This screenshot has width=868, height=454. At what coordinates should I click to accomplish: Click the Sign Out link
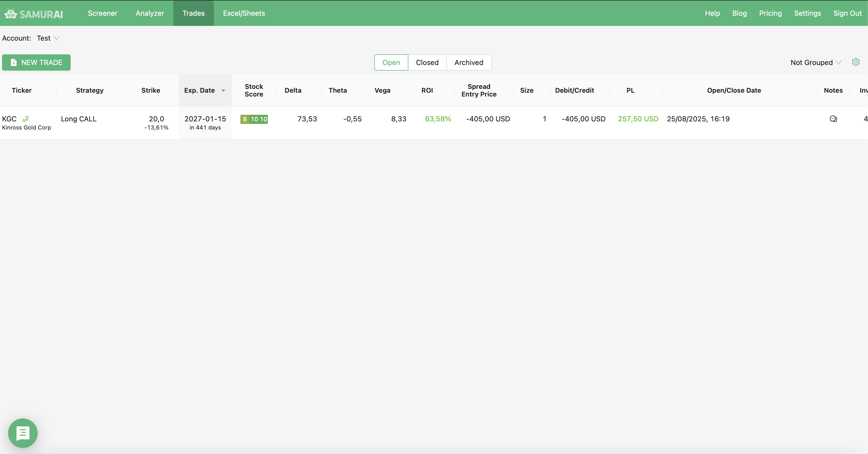[x=847, y=13]
